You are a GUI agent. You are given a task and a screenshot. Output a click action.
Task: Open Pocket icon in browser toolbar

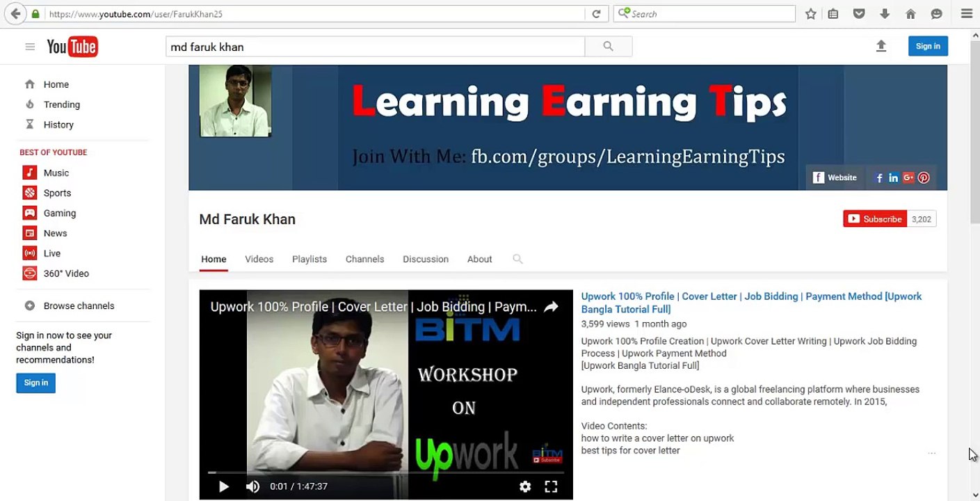(859, 14)
